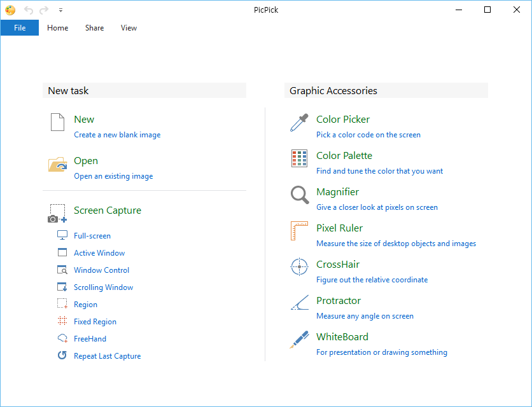Image resolution: width=532 pixels, height=407 pixels.
Task: Start a Full-screen capture
Action: tap(92, 236)
